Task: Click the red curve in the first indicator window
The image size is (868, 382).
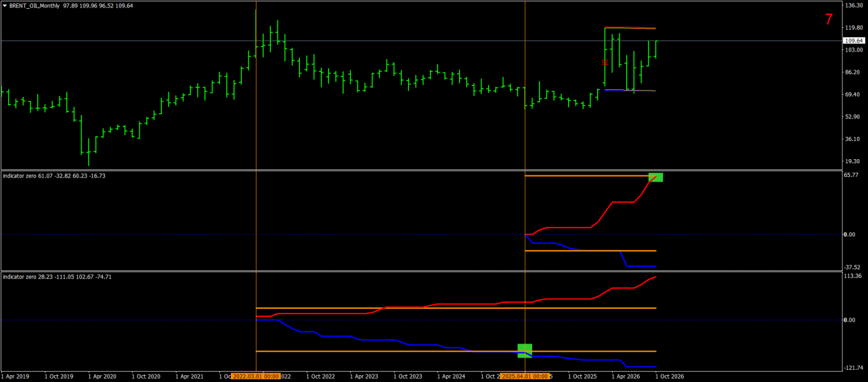Action: [x=623, y=202]
